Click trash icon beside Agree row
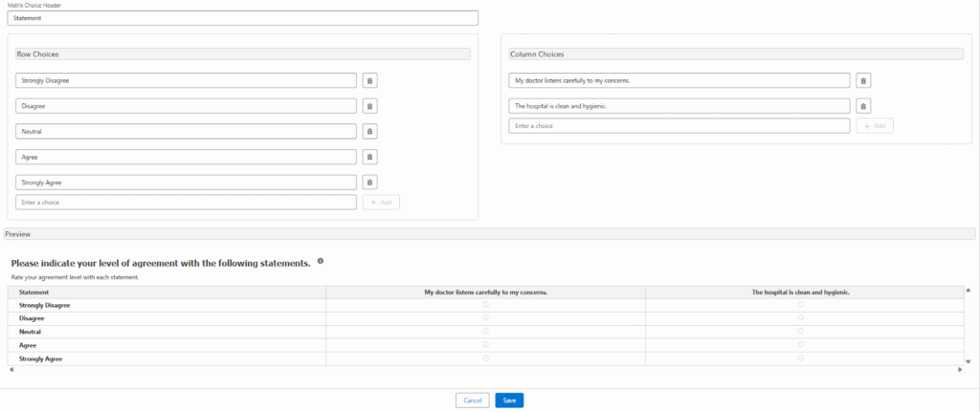980x412 pixels. tap(370, 157)
